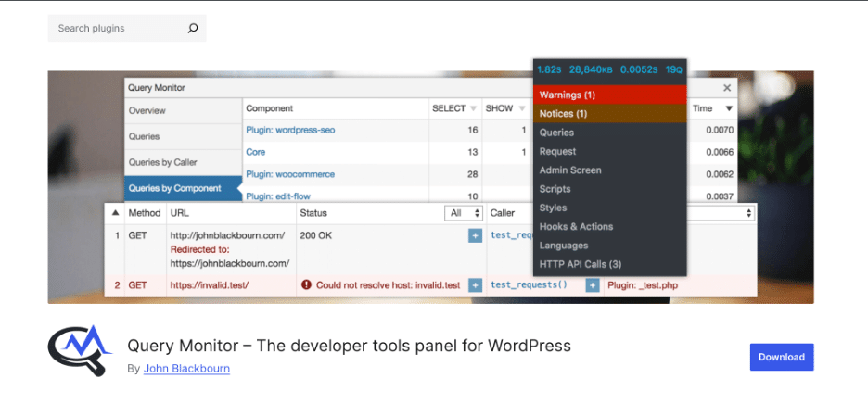Image resolution: width=868 pixels, height=404 pixels.
Task: Sort by the Time column arrow
Action: click(729, 109)
